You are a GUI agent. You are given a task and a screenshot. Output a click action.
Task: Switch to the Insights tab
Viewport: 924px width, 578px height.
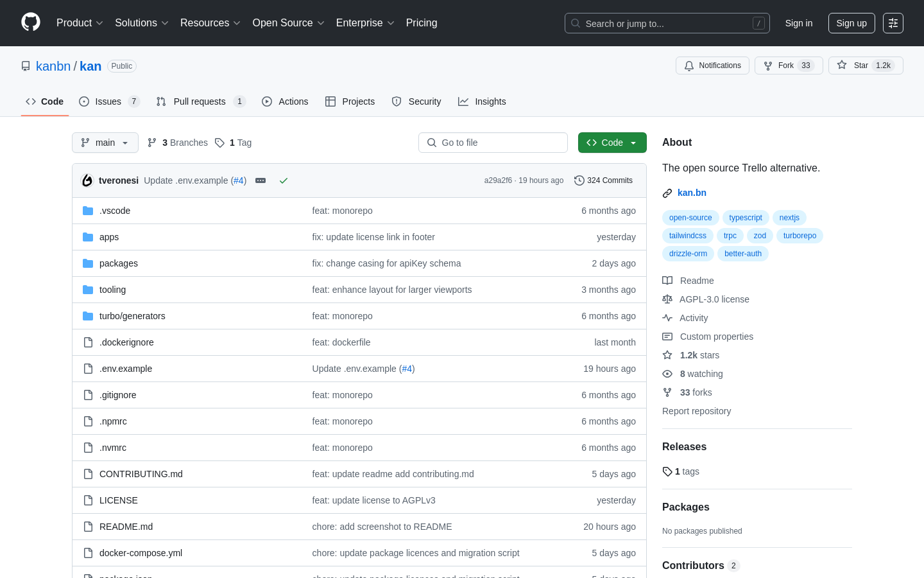point(482,101)
